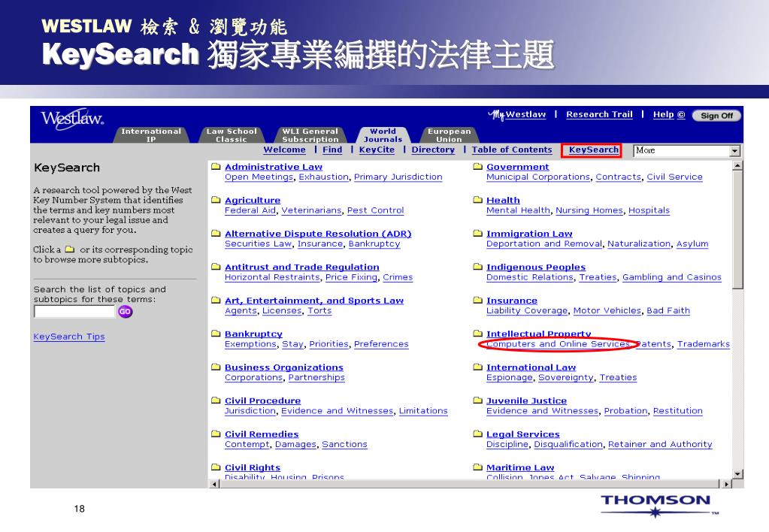Open the Trademarks subtopic link

(x=704, y=344)
